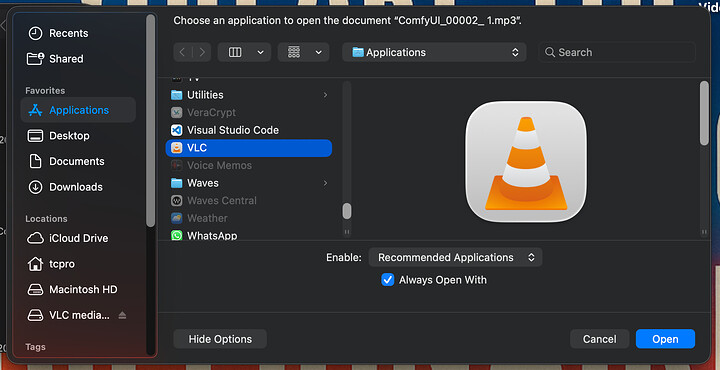Screen dimensions: 720x370
Task: Click the VLC media disk icon
Action: (x=35, y=315)
